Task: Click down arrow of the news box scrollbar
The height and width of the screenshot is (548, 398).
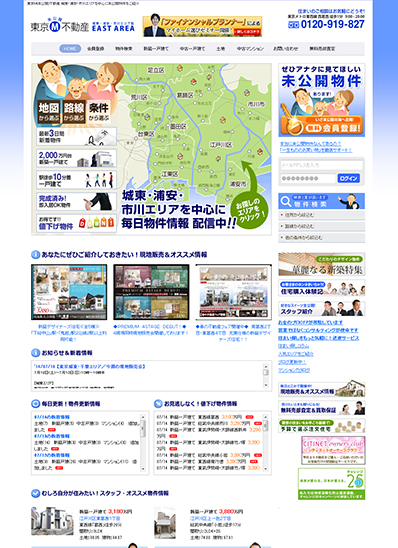Action: pyautogui.click(x=266, y=385)
